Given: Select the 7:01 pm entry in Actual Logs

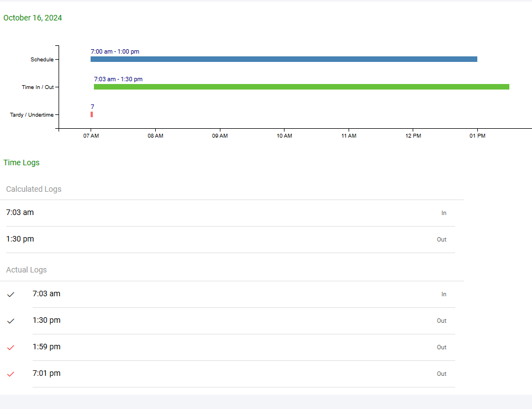Looking at the screenshot, I should tap(46, 373).
